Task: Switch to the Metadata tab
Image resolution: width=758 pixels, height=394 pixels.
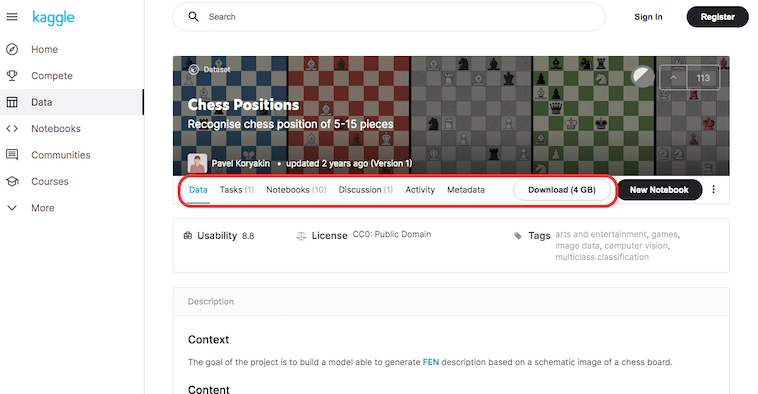Action: [x=466, y=190]
